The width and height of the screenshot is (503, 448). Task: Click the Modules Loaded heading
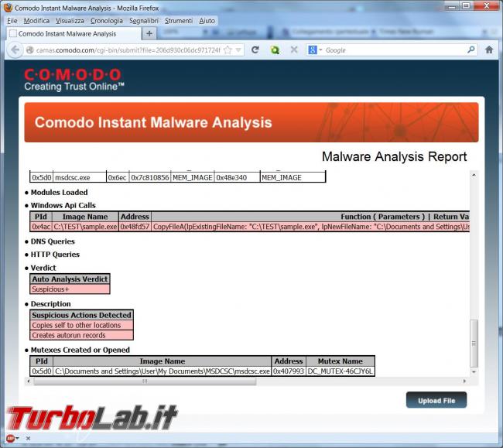tap(59, 193)
